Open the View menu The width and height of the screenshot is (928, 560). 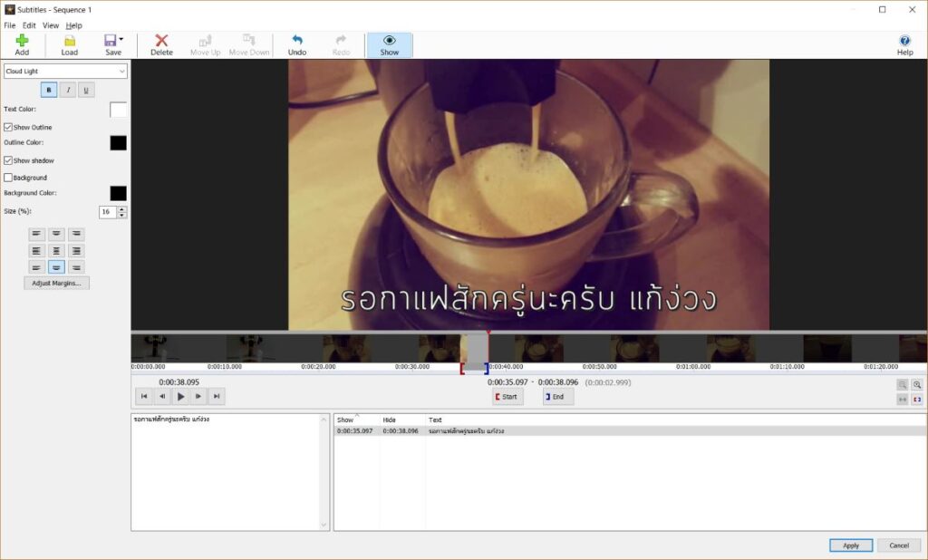pos(51,24)
